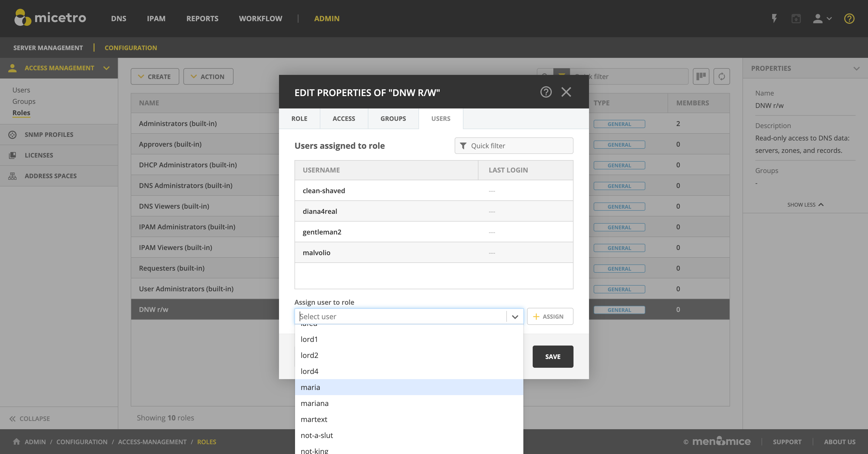The image size is (868, 454).
Task: Click the lightning bolt quick command icon
Action: point(774,19)
